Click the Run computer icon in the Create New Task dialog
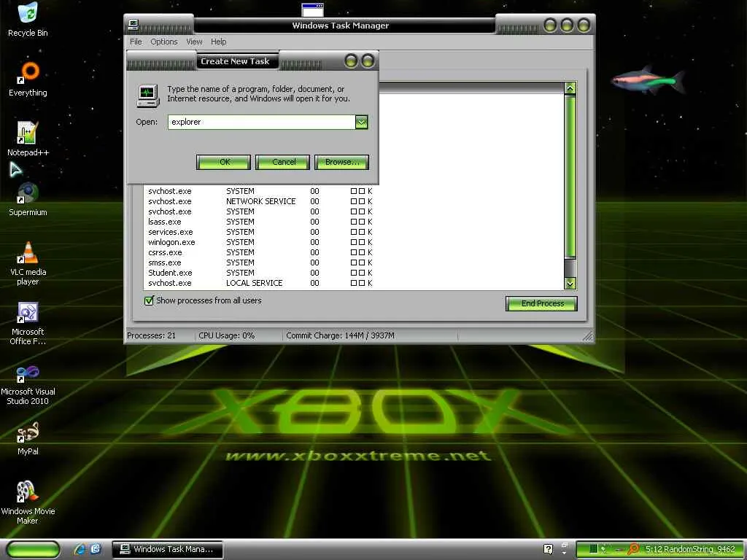Screen dimensions: 747x560 [x=147, y=95]
